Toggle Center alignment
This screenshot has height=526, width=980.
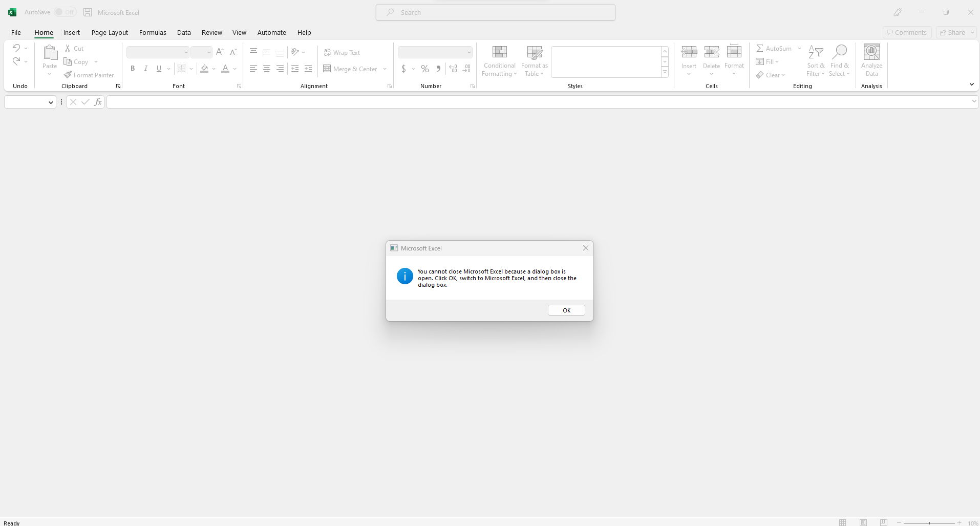[267, 68]
